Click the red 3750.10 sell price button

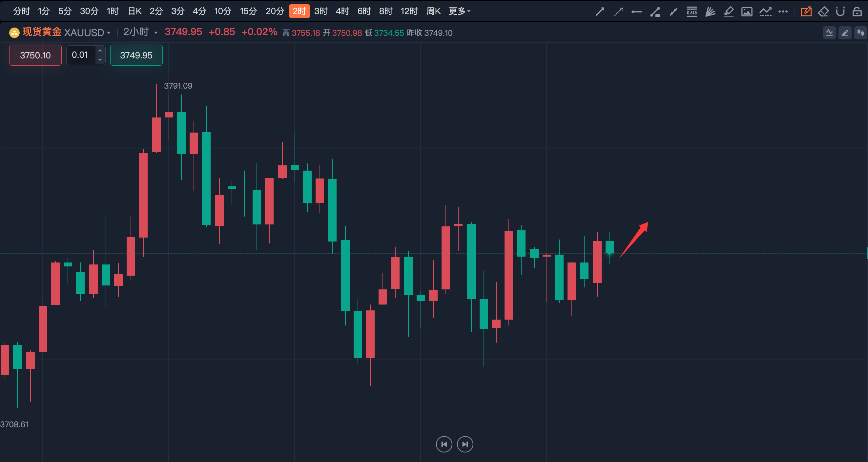click(35, 55)
